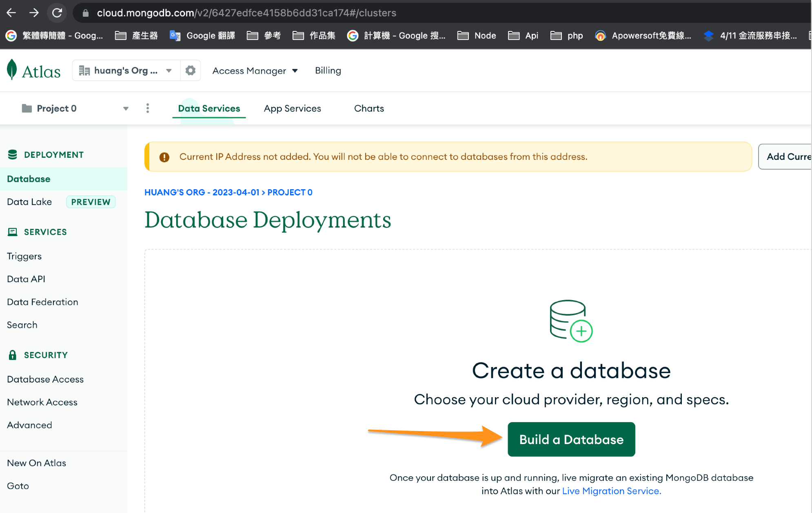Click the browser address bar URL

246,13
